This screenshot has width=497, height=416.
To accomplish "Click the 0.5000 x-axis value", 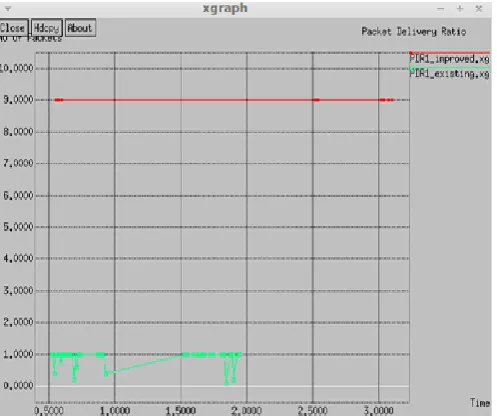I will [49, 410].
